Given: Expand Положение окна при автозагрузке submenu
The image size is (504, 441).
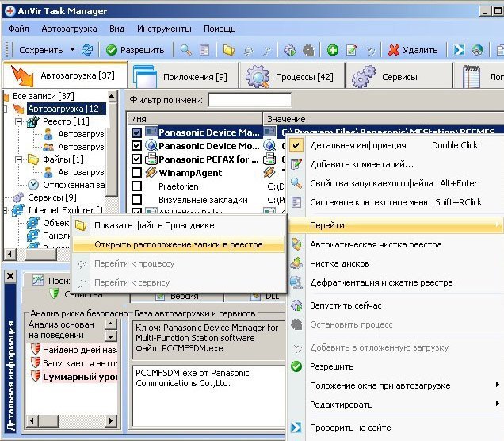Looking at the screenshot, I should (x=395, y=385).
